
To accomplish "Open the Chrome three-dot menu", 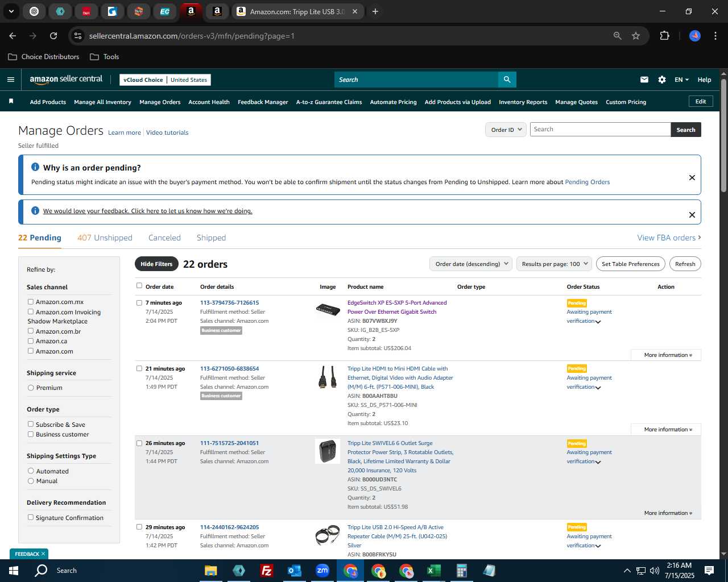I will click(x=714, y=36).
